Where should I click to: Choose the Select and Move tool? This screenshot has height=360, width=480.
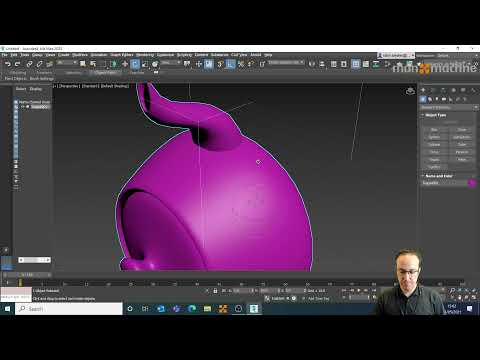(125, 64)
